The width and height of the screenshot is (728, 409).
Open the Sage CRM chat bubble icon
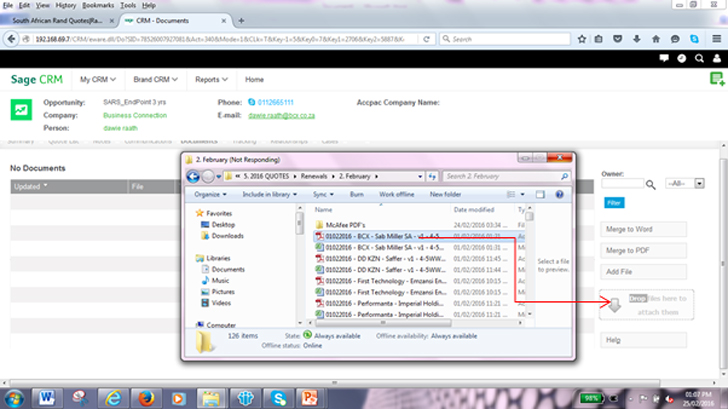(x=664, y=58)
